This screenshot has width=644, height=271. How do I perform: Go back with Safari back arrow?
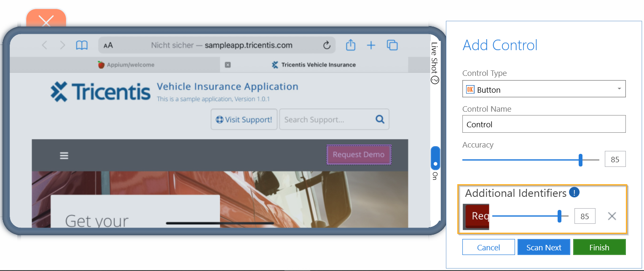click(x=45, y=45)
